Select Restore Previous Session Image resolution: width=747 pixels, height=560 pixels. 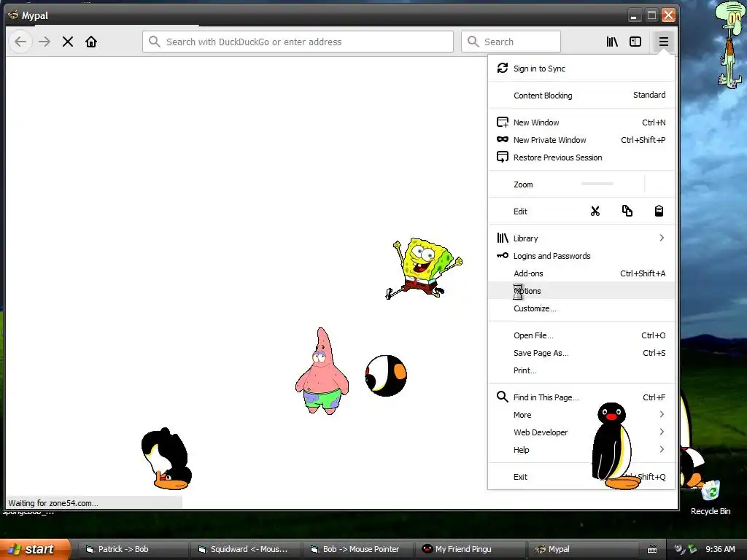coord(581,157)
